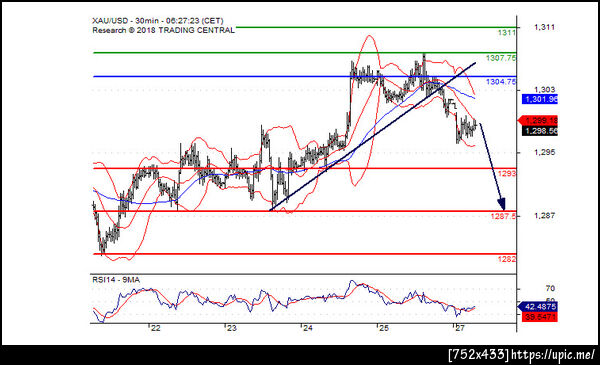Viewport: 600px width, 365px height.
Task: Click the 1,287 price axis value
Action: tap(544, 215)
